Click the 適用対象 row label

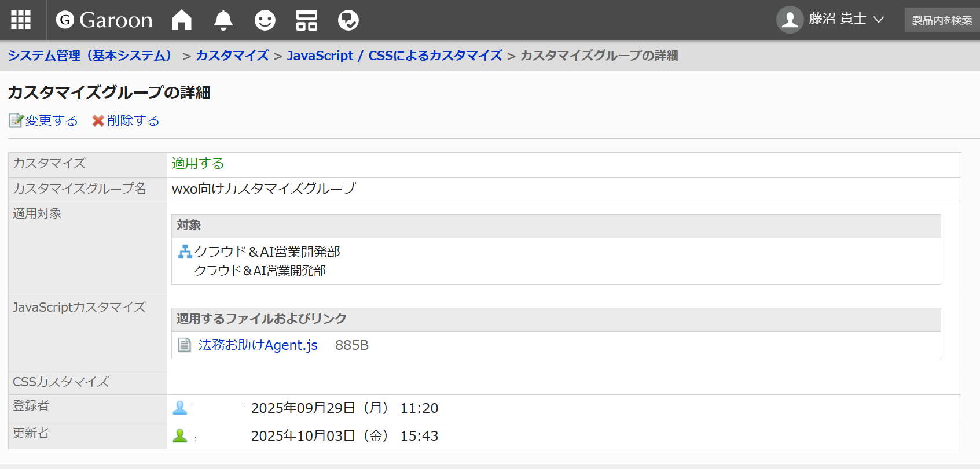coord(37,213)
